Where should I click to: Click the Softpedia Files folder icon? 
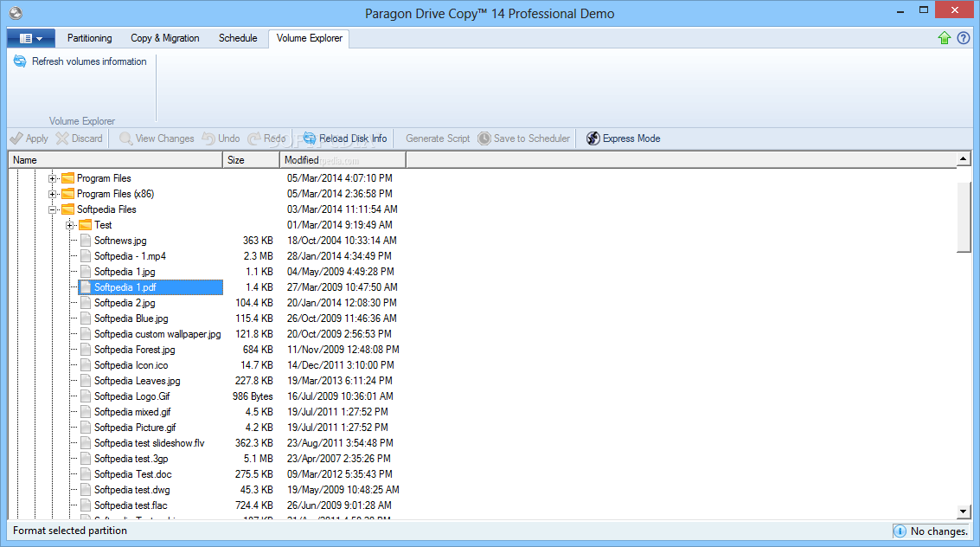(x=68, y=209)
